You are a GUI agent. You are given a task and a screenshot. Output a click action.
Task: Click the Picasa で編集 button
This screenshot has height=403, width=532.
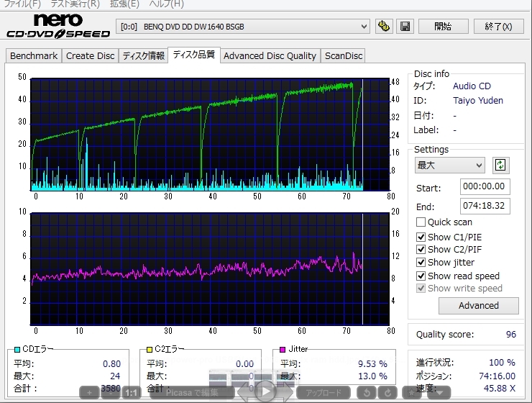point(192,393)
